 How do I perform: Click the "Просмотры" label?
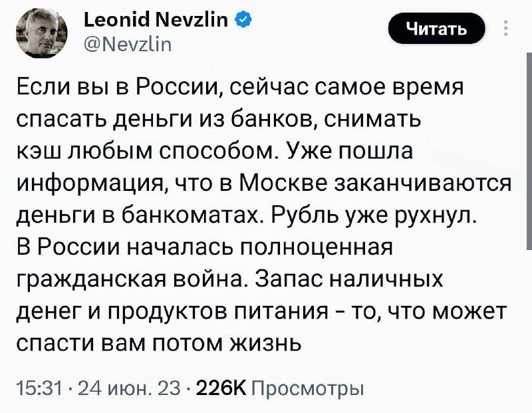309,387
